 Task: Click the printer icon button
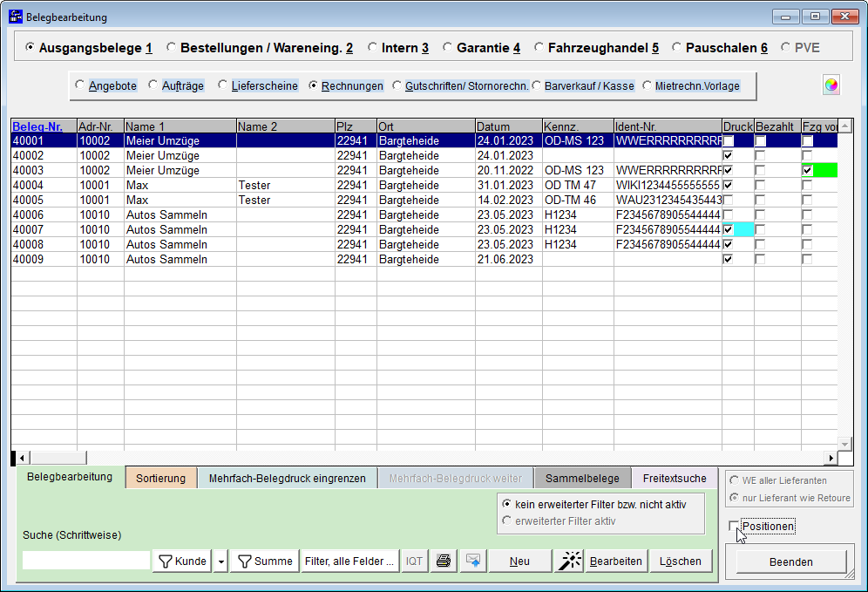(444, 561)
